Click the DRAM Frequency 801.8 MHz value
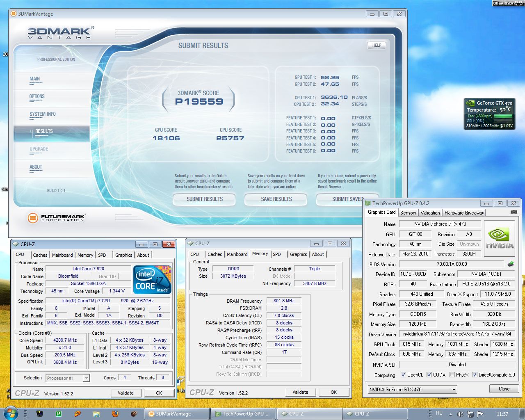 (284, 301)
